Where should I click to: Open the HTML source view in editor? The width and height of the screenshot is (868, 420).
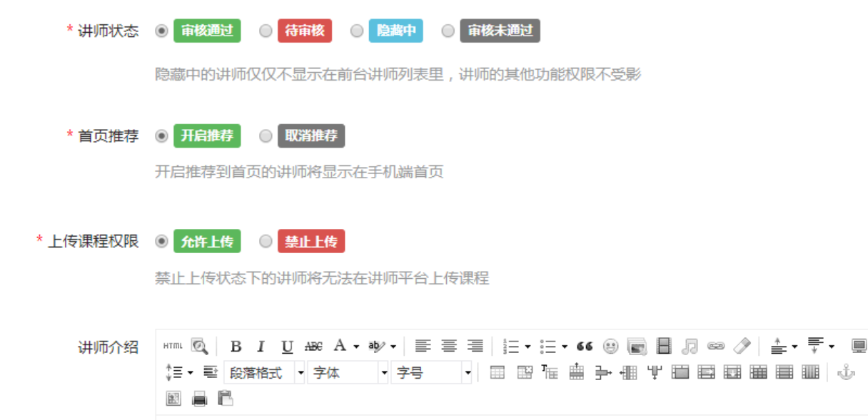[173, 346]
